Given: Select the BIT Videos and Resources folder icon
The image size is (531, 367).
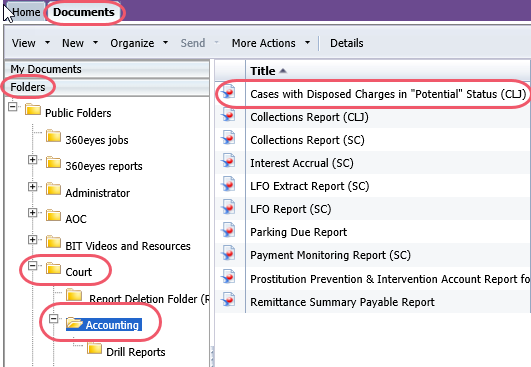Looking at the screenshot, I should pyautogui.click(x=53, y=242).
